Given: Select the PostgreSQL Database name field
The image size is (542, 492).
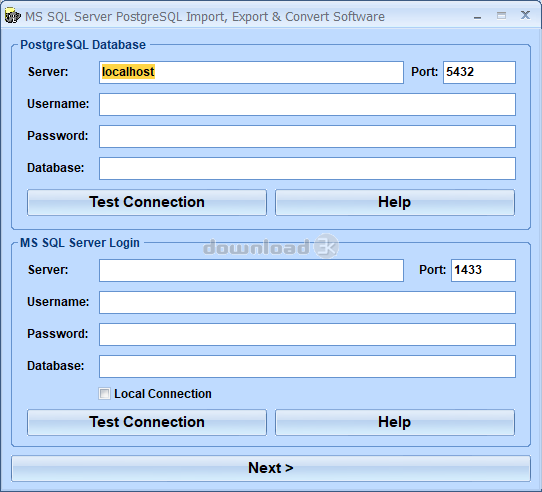Looking at the screenshot, I should tap(307, 168).
